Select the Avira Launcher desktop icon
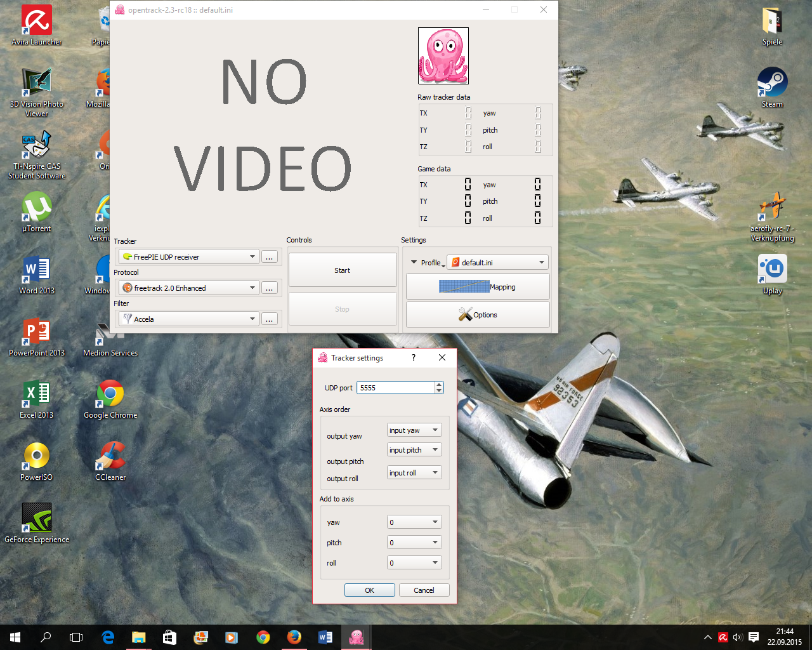This screenshot has width=812, height=650. click(37, 25)
